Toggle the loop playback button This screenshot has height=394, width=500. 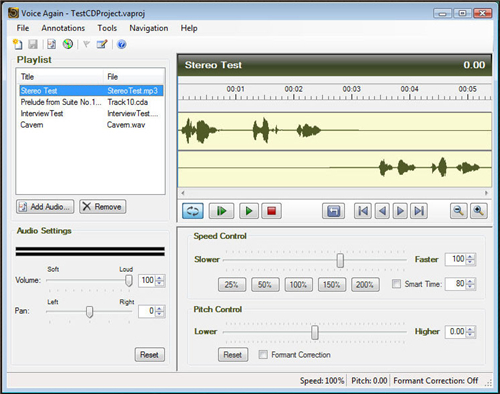click(193, 211)
